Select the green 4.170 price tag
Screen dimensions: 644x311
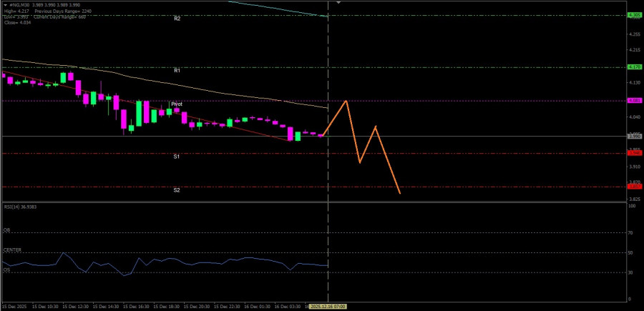pyautogui.click(x=633, y=67)
